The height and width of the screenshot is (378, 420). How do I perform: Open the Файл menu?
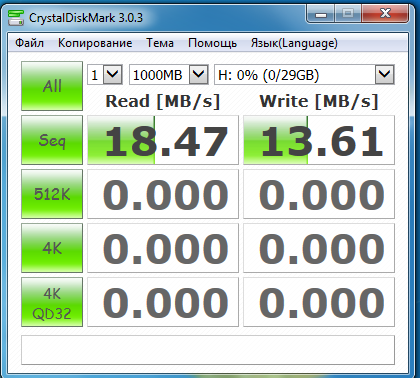tap(29, 43)
